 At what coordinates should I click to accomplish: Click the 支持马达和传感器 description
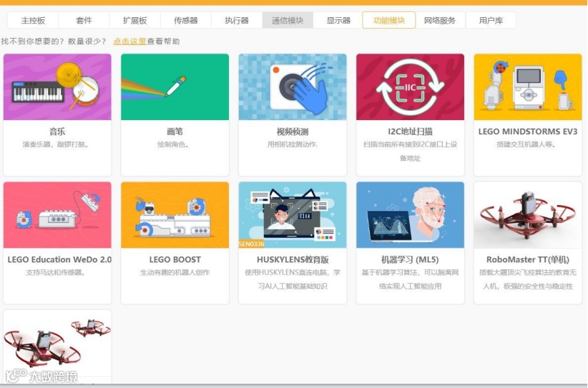coord(56,272)
